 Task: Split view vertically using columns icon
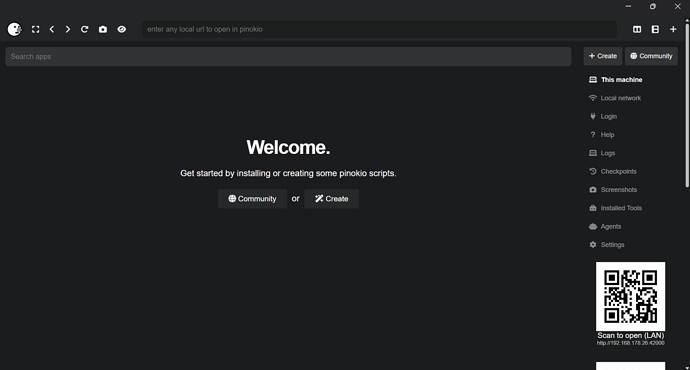(x=637, y=29)
